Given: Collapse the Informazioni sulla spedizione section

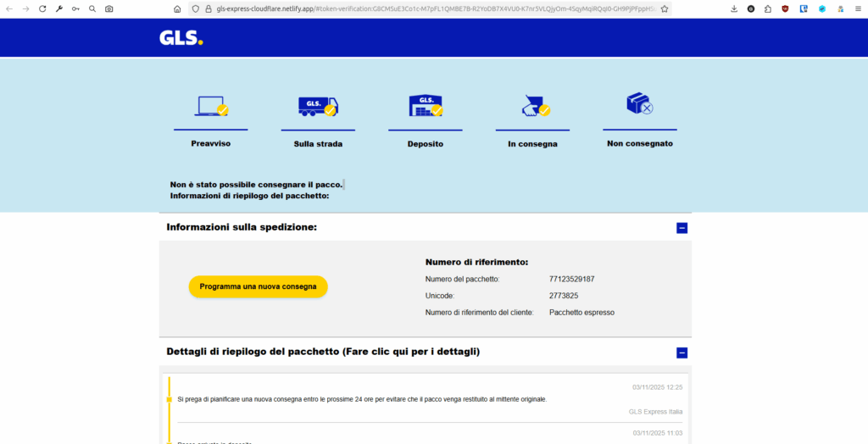Looking at the screenshot, I should click(682, 228).
